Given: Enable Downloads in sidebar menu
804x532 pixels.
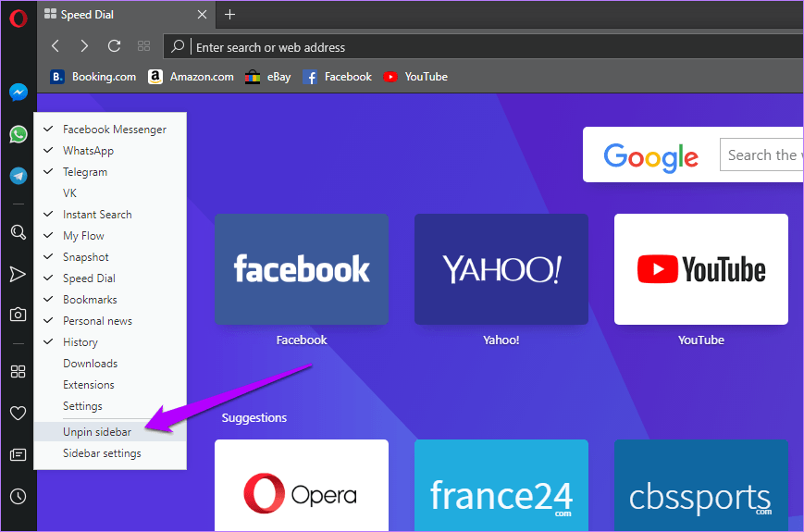Looking at the screenshot, I should (110, 364).
